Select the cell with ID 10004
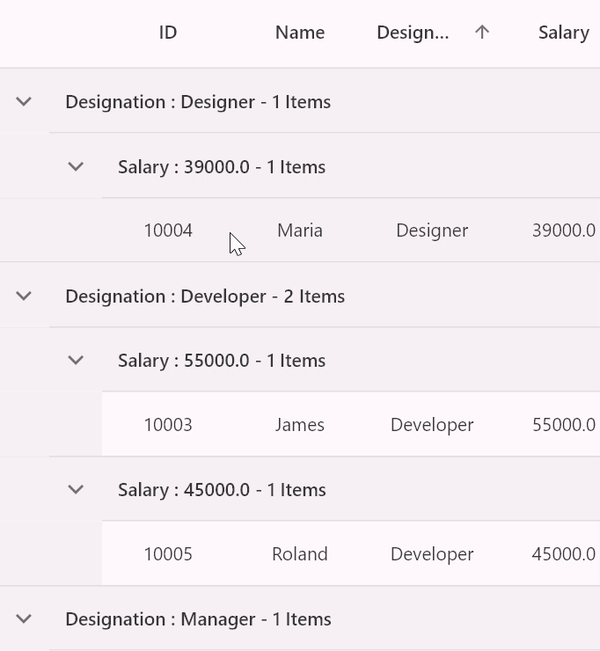The image size is (600, 651). (x=168, y=230)
